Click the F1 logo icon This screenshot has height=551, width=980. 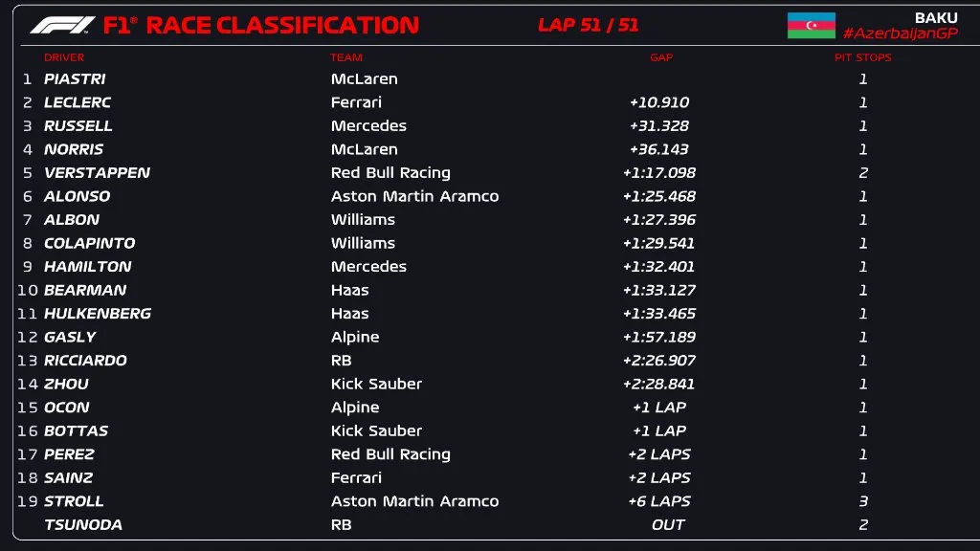62,25
